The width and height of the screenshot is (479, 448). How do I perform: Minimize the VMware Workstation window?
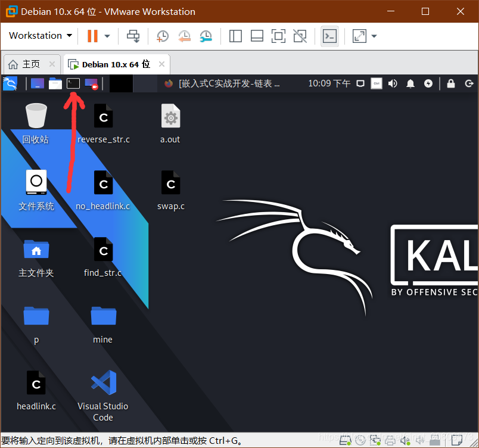coord(391,11)
